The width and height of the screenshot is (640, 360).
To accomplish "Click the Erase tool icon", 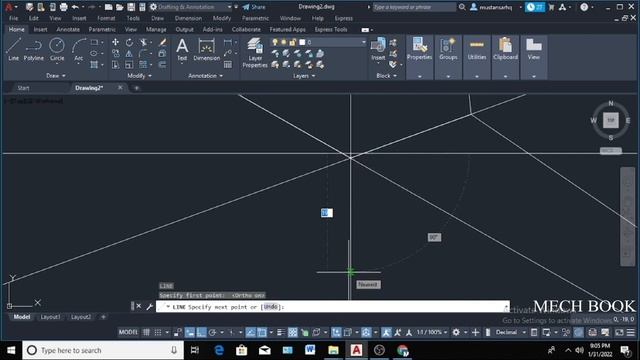I will point(162,42).
